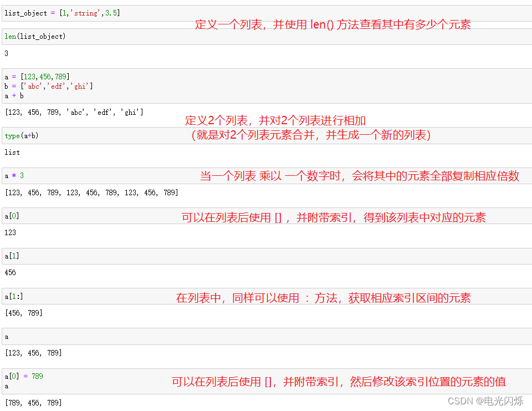
Task: Click the tripled list output
Action: click(x=89, y=192)
